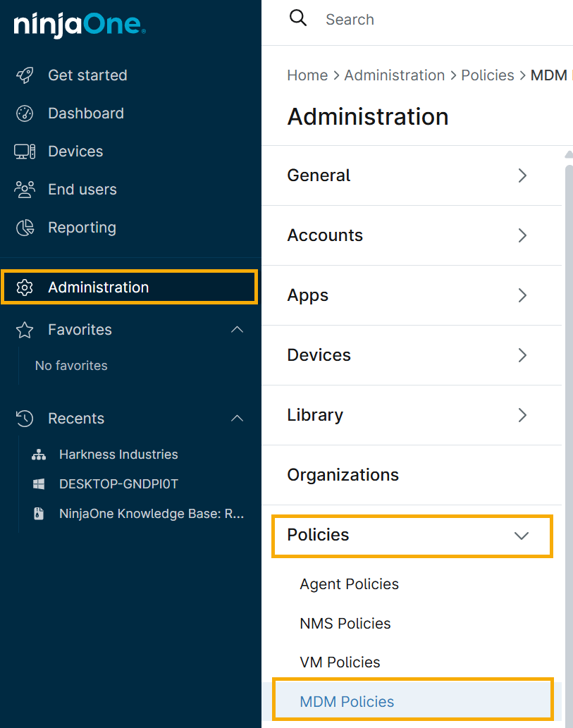Click the Administration panel vertical scrollbar
Screen dimensions: 573x728
pyautogui.click(x=568, y=423)
